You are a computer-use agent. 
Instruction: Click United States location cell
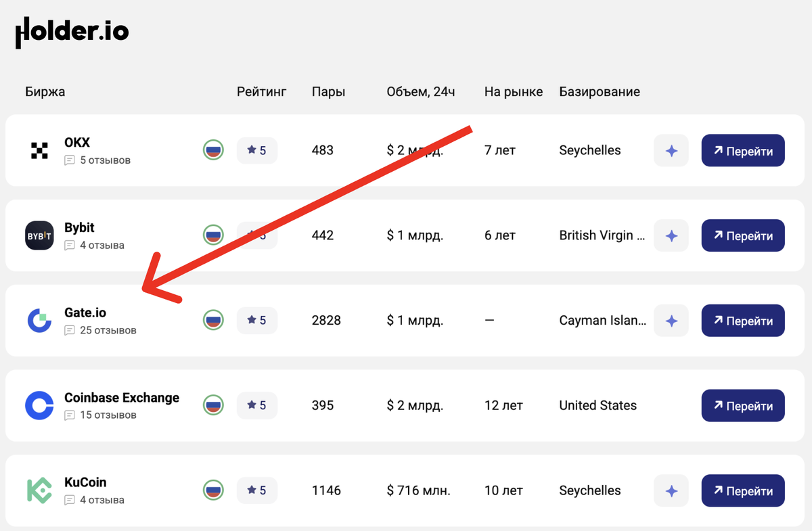coord(598,406)
